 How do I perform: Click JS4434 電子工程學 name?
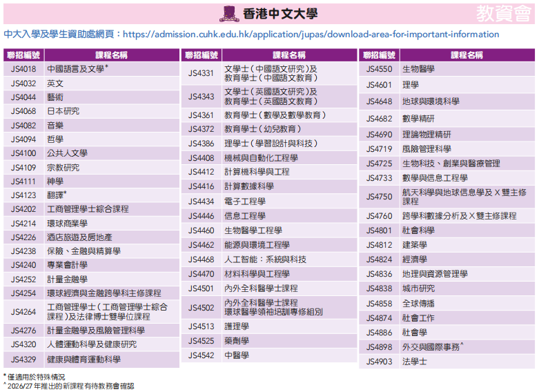tap(245, 202)
